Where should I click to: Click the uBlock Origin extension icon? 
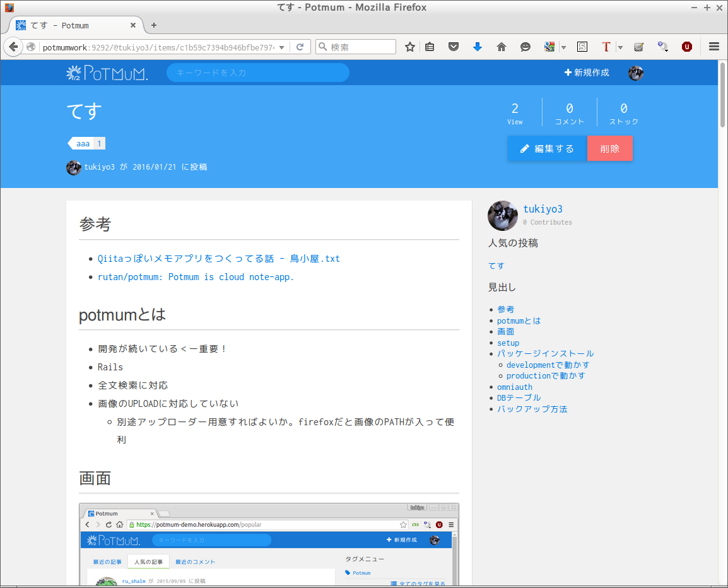[686, 47]
